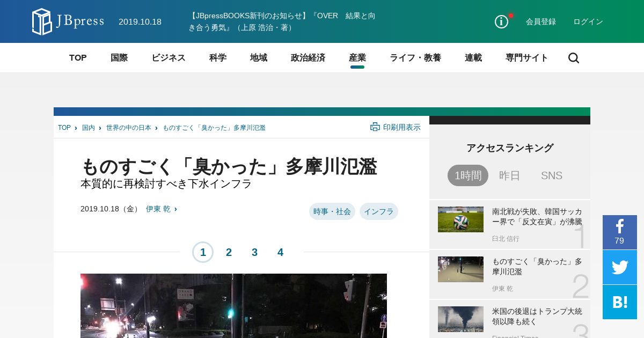The width and height of the screenshot is (644, 338).
Task: Open soccer ball thumbnail in ranking
Action: 460,219
